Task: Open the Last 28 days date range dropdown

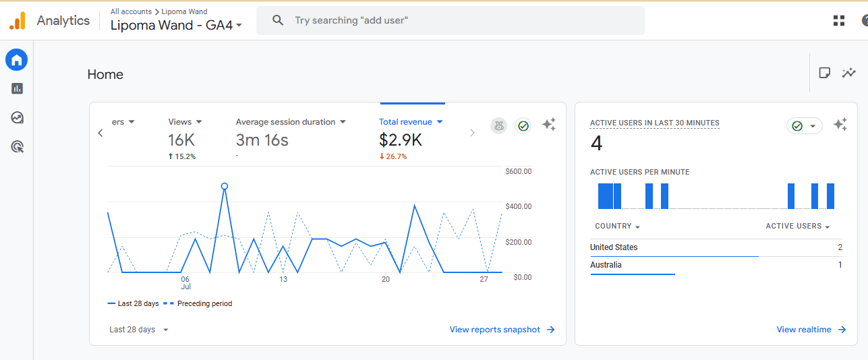Action: click(139, 330)
